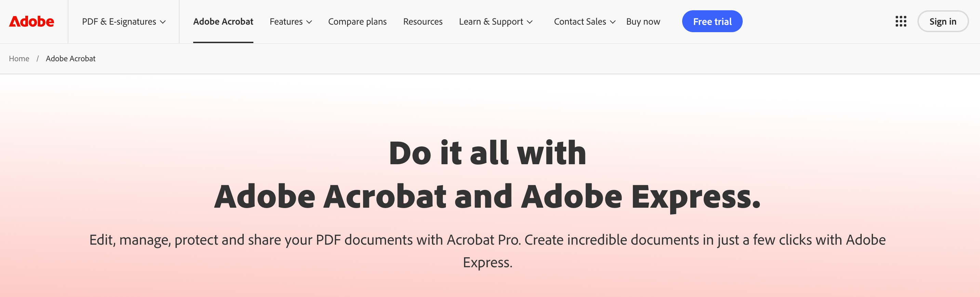
Task: Expand the PDF & E-signatures menu
Action: [124, 21]
